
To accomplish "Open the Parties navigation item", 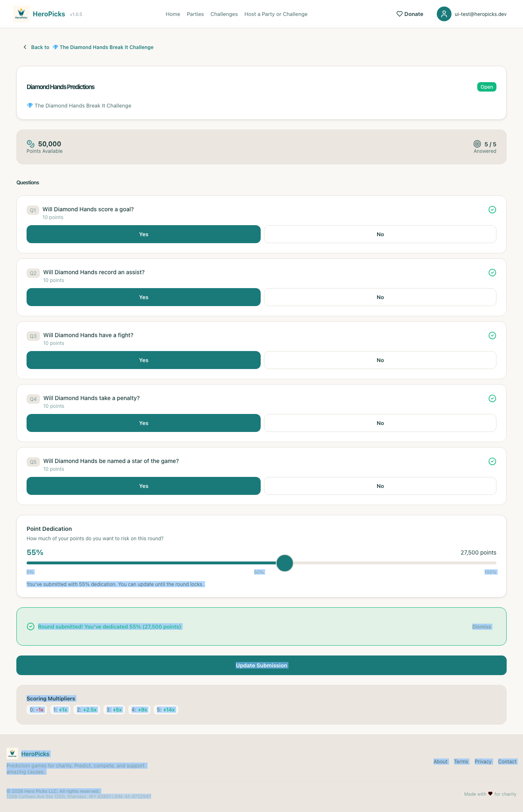I will click(195, 14).
